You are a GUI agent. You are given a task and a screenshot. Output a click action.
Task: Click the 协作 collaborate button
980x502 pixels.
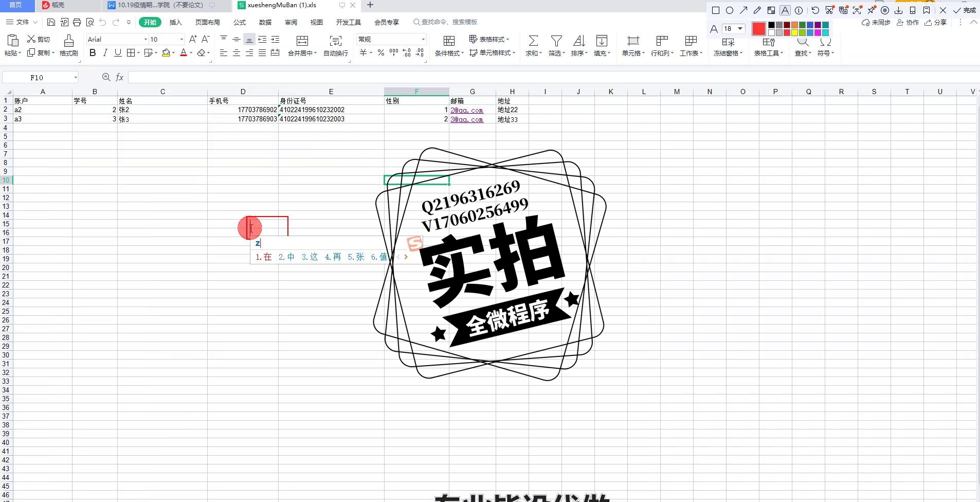point(908,23)
